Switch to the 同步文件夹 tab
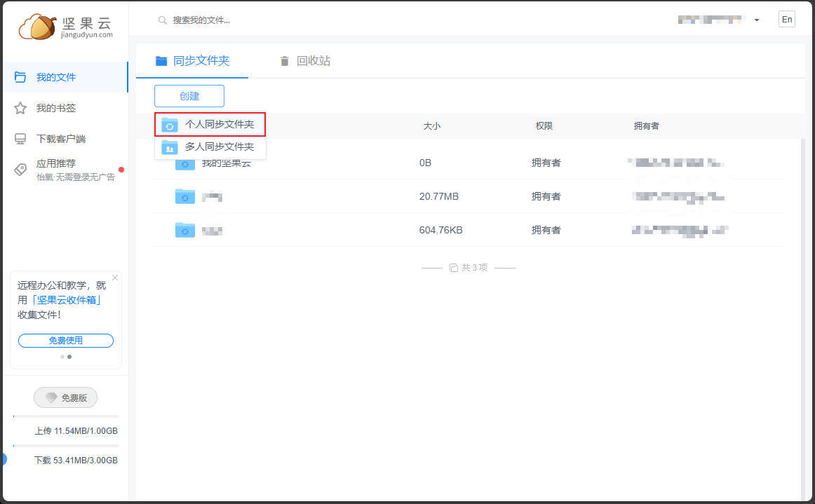Screen dimensions: 815x504 pos(192,61)
